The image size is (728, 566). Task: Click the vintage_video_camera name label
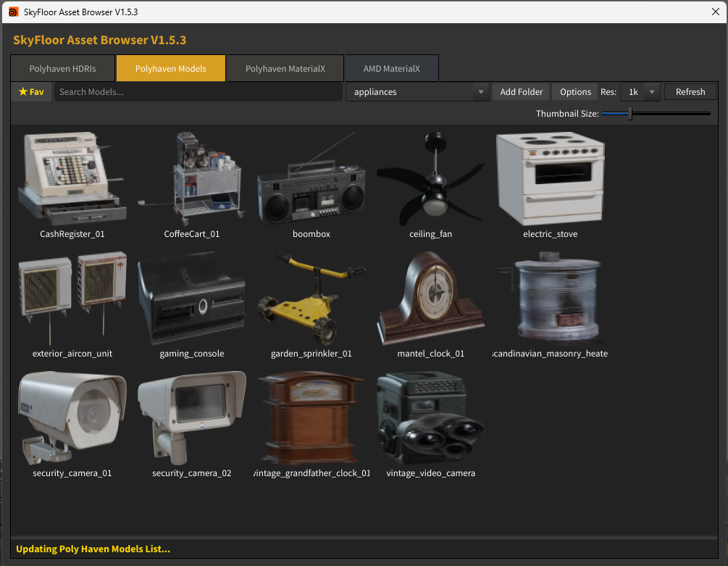coord(431,473)
